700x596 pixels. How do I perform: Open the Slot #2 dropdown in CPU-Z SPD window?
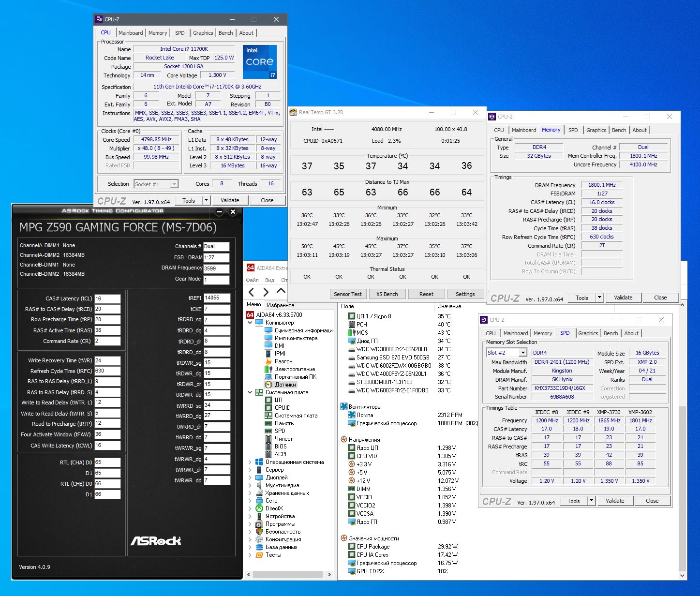(522, 353)
